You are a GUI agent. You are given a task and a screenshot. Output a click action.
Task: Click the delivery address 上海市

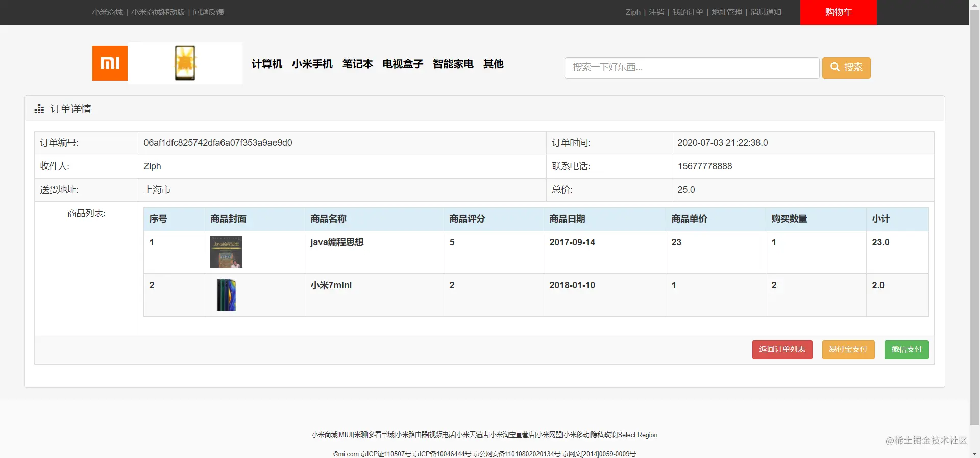click(x=157, y=190)
